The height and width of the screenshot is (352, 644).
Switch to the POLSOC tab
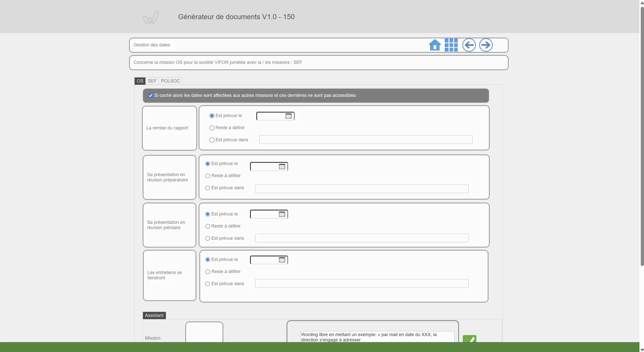tap(170, 81)
